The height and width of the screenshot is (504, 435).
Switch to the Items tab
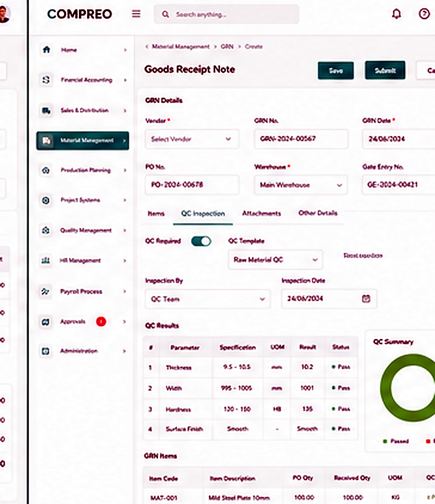(x=156, y=214)
